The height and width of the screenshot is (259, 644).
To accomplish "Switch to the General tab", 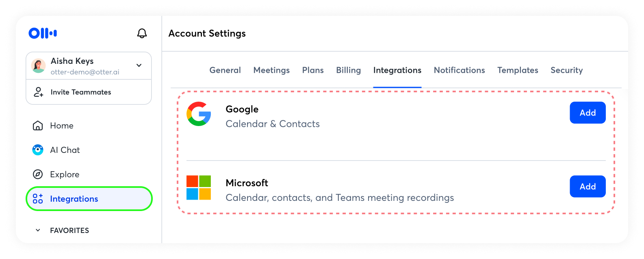I will [x=225, y=70].
